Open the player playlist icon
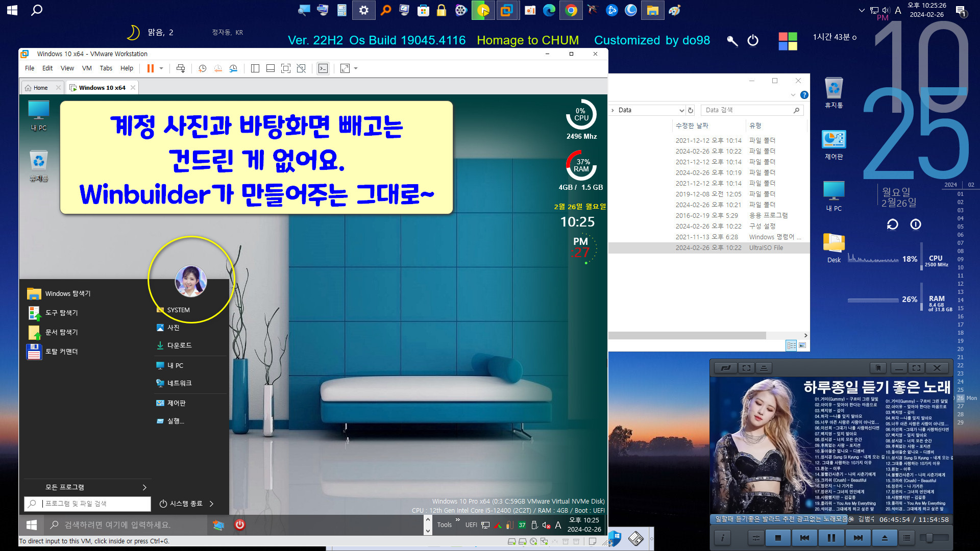 coord(906,538)
